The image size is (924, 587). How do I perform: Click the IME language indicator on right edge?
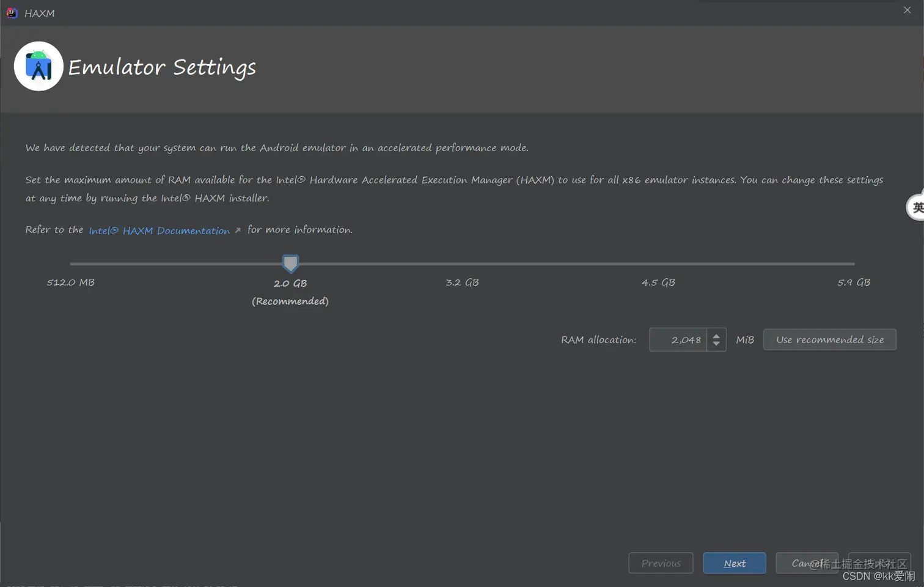(x=916, y=207)
